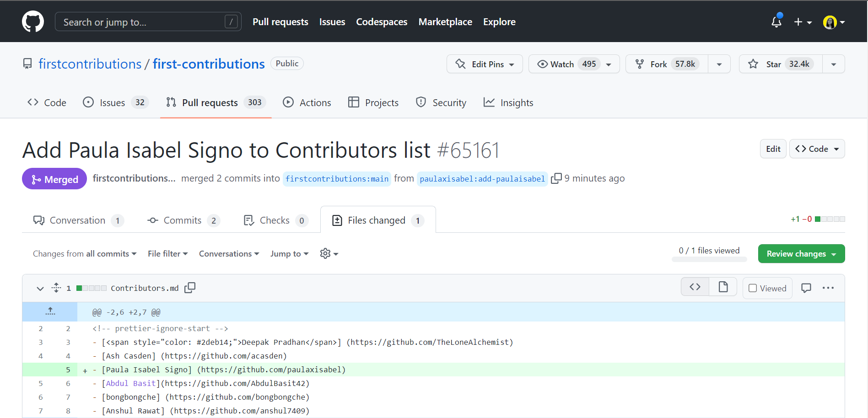Open the file options three-dots menu
Image resolution: width=868 pixels, height=418 pixels.
tap(828, 288)
